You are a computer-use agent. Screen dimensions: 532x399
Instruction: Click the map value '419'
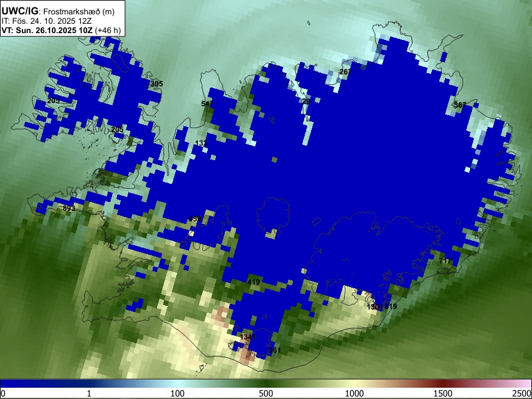(x=253, y=281)
